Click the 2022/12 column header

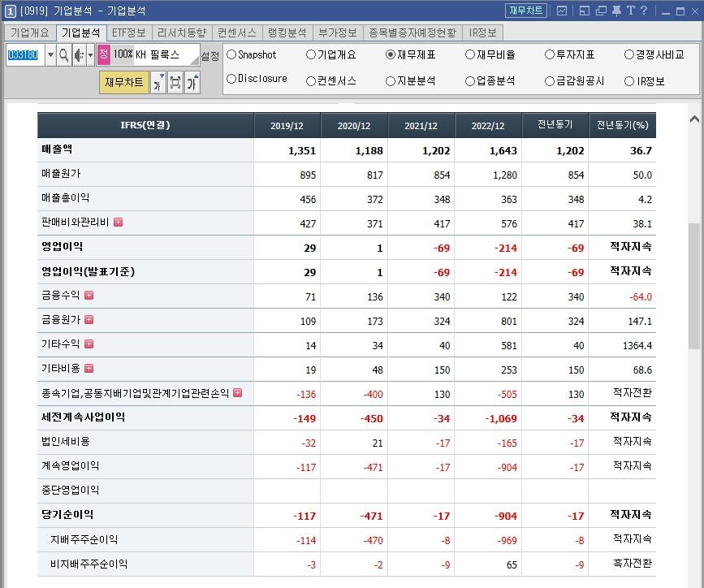(488, 125)
